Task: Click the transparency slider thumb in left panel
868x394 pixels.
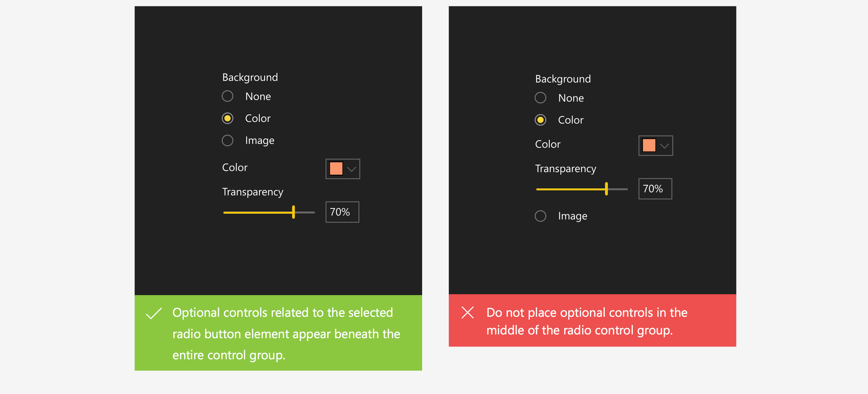Action: pos(293,212)
